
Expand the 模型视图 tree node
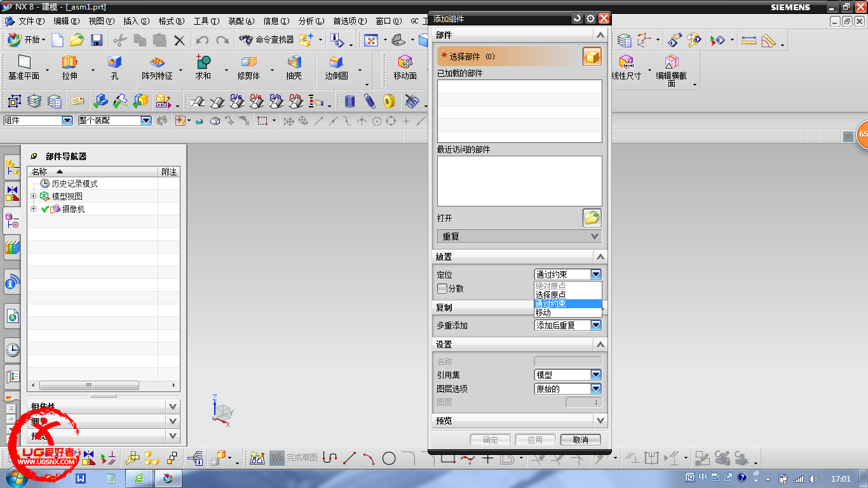pos(33,196)
